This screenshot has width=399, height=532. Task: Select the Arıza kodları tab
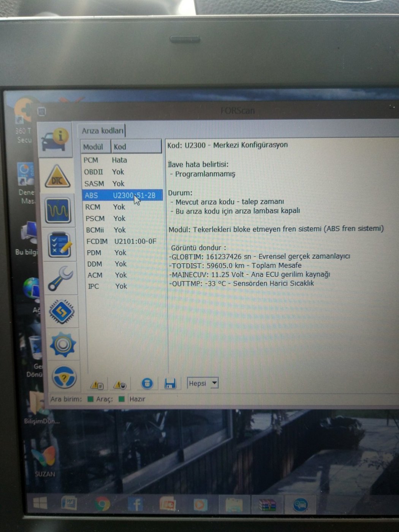[x=102, y=131]
